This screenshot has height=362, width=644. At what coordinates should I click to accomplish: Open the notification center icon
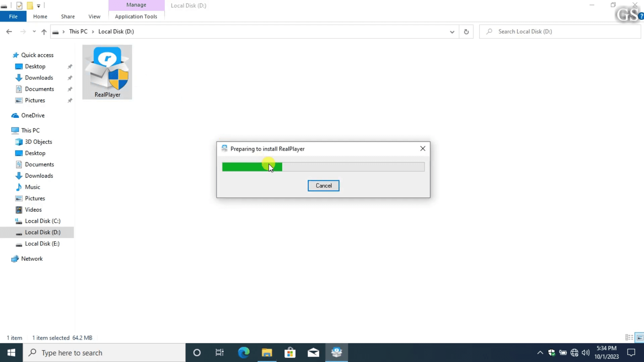pos(631,353)
